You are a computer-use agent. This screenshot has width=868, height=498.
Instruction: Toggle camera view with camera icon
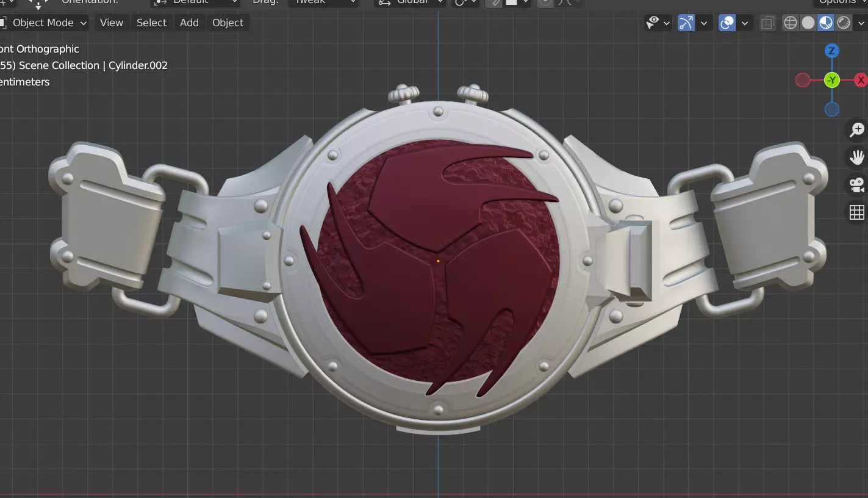tap(857, 184)
